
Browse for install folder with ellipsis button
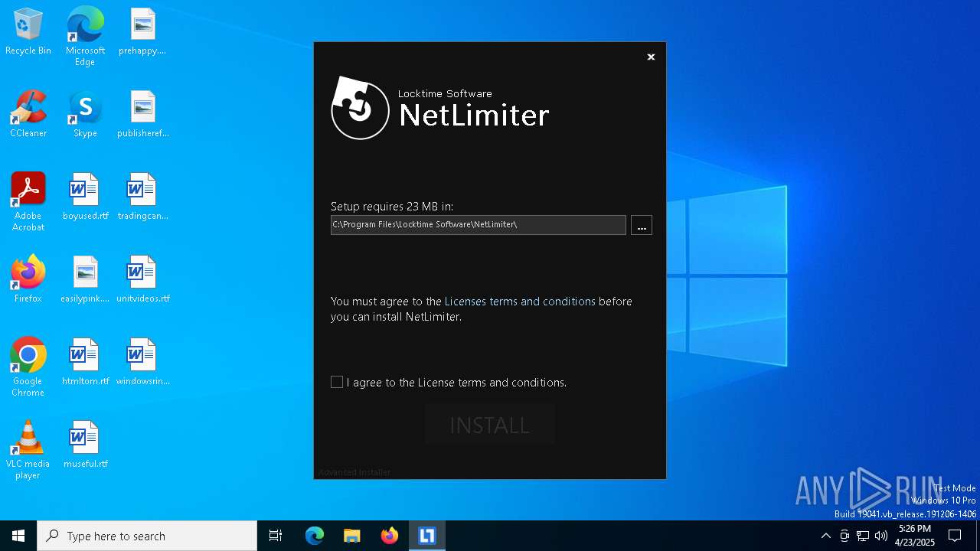pos(642,225)
